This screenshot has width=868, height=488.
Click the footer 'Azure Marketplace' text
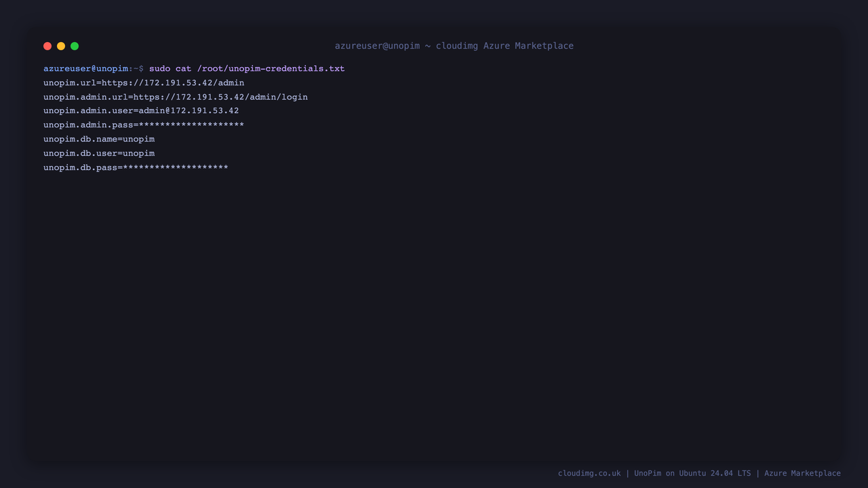click(802, 473)
